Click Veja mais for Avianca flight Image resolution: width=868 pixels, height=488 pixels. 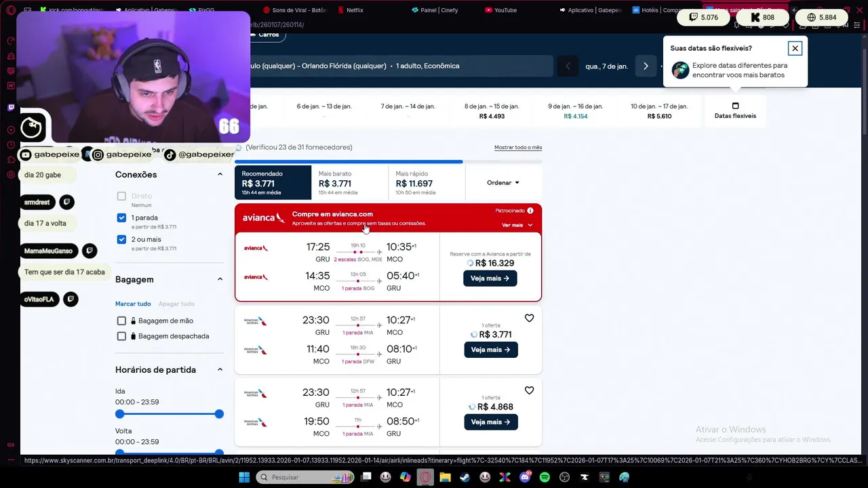(x=490, y=279)
